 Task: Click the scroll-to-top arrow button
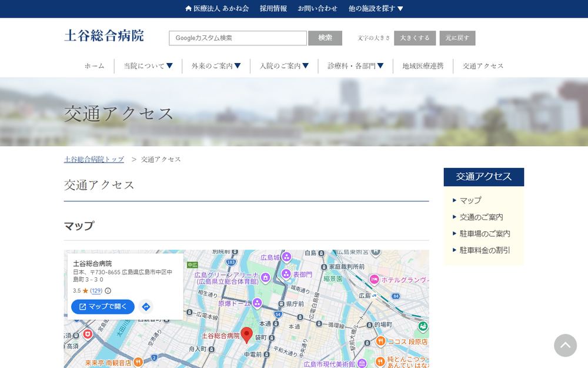[565, 346]
